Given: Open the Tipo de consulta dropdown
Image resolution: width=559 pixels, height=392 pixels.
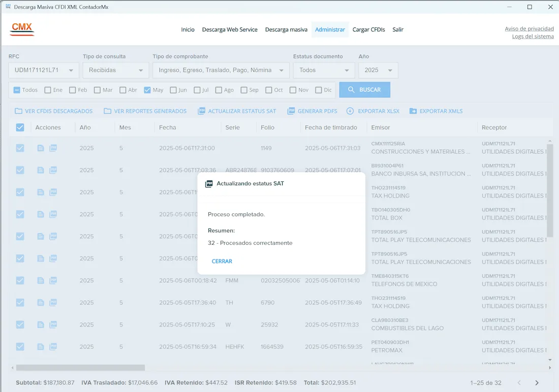Looking at the screenshot, I should (x=115, y=70).
